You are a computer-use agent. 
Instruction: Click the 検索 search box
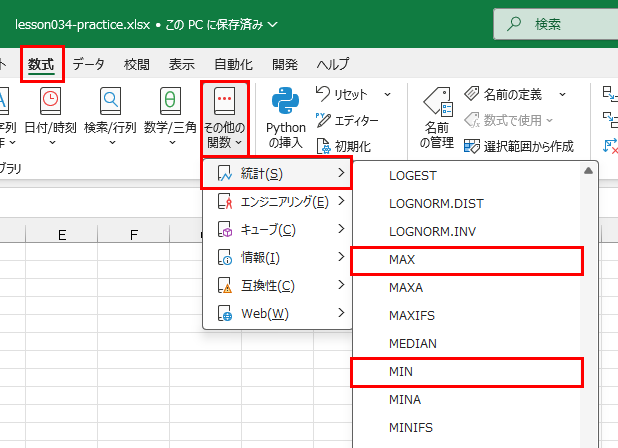(x=556, y=24)
